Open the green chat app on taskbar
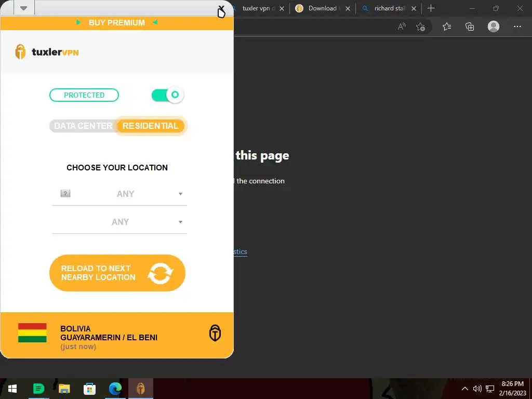Screen dimensions: 532x399 tap(38, 389)
